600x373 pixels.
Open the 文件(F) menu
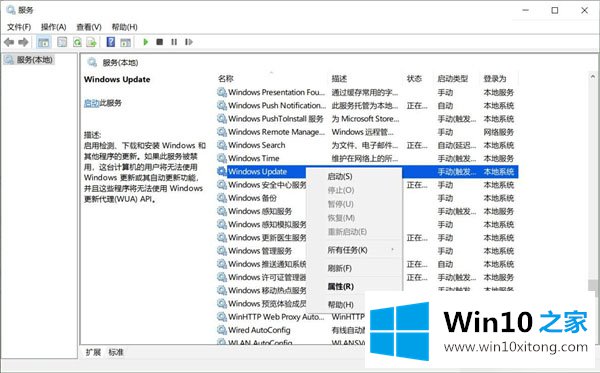pos(19,27)
